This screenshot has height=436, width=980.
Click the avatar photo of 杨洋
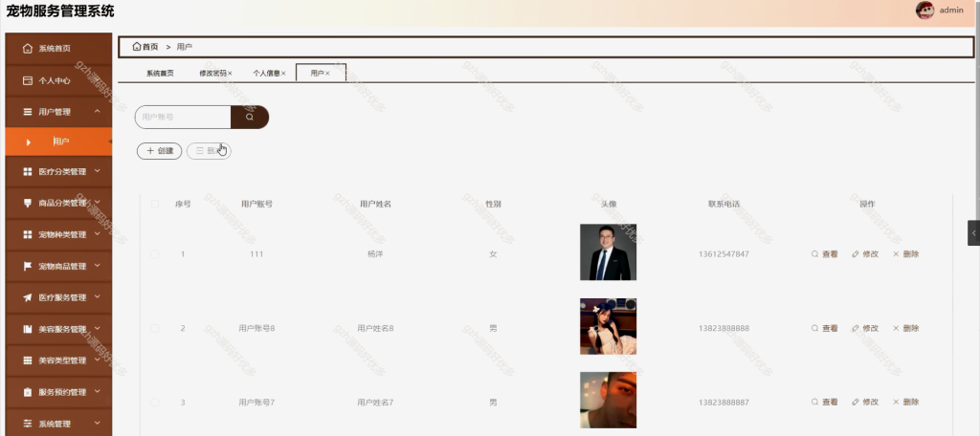608,251
